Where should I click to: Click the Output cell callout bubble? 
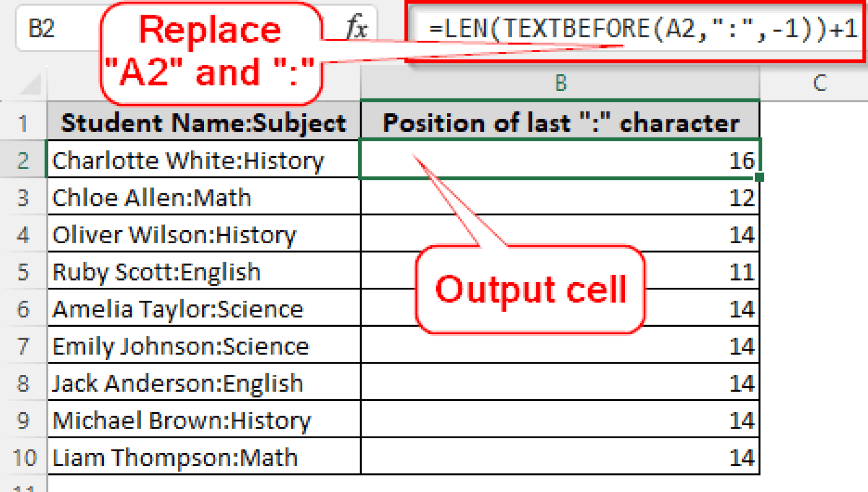click(531, 290)
